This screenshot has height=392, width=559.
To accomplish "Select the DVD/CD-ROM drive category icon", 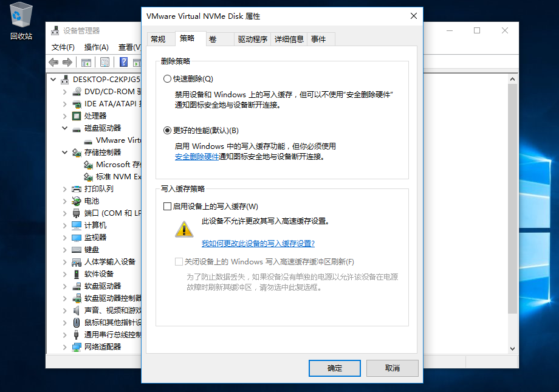I will coord(77,92).
